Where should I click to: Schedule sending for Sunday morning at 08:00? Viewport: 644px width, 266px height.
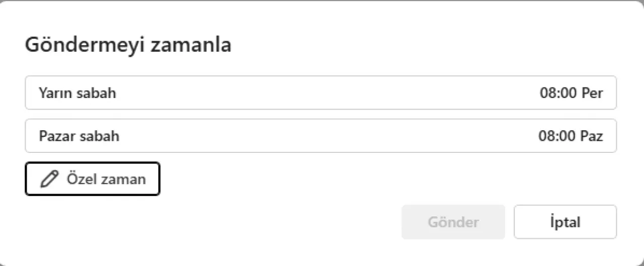(x=320, y=136)
